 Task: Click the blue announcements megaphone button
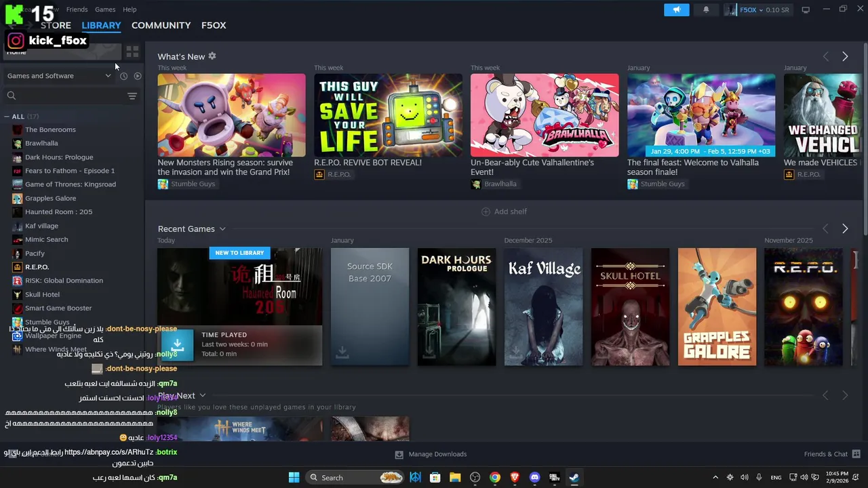pos(677,9)
